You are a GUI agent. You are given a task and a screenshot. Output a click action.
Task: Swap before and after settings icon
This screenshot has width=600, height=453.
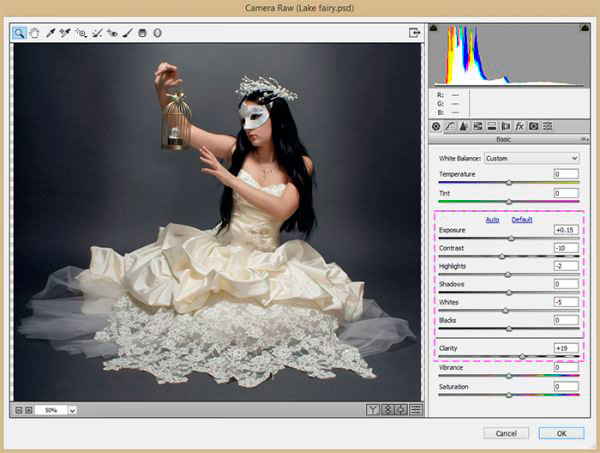[387, 410]
